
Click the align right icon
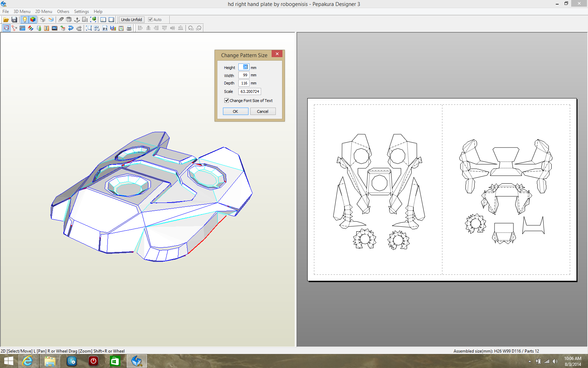[x=156, y=28]
